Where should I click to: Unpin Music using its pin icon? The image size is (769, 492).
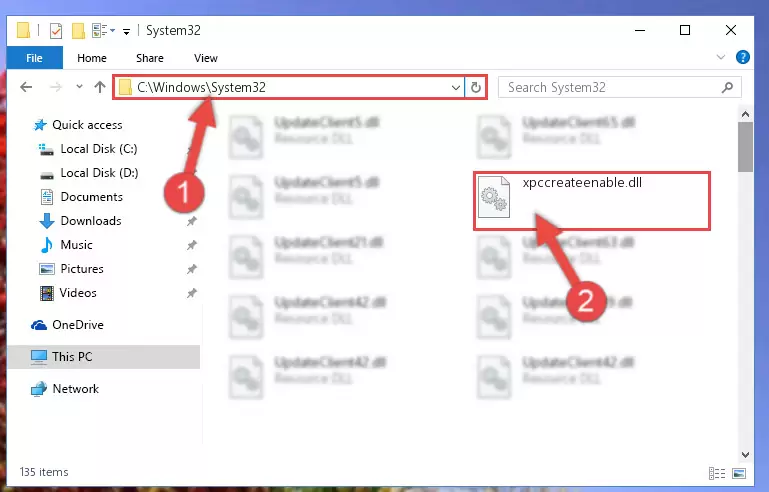tap(192, 245)
